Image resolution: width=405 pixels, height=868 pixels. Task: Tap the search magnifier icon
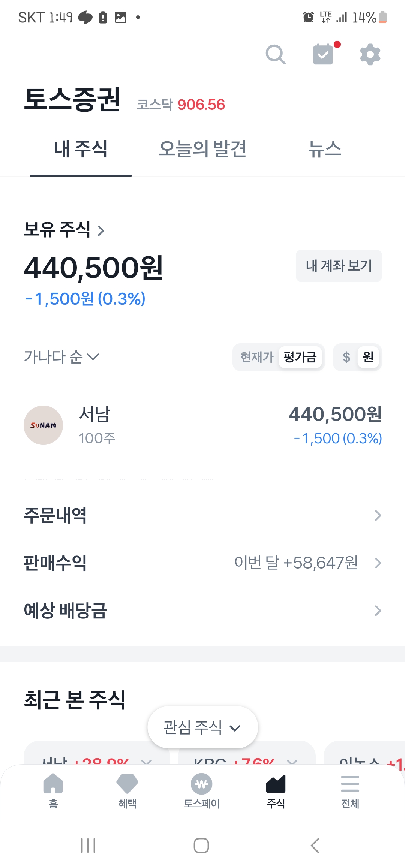tap(276, 55)
